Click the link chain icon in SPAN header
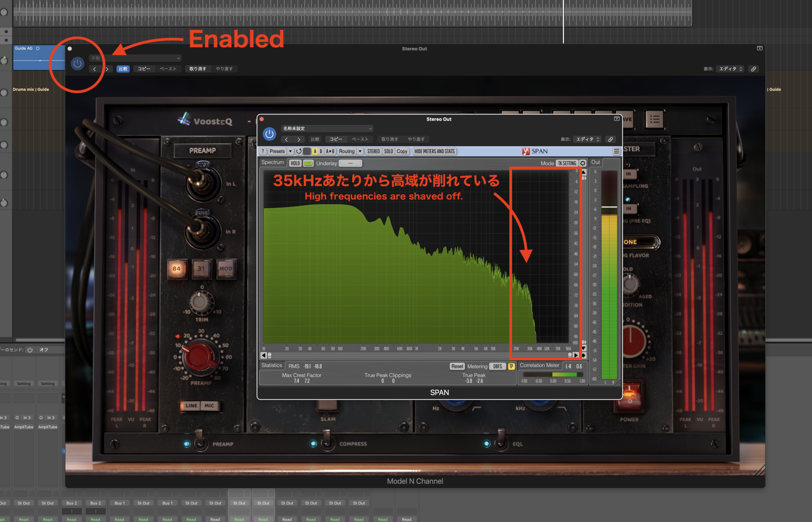 (610, 139)
